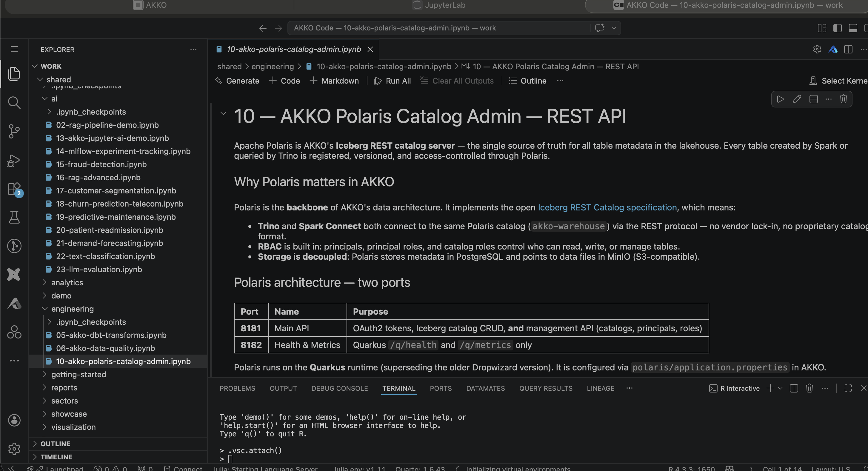868x471 pixels.
Task: Switch to the QUERY RESULTS tab
Action: coord(546,388)
